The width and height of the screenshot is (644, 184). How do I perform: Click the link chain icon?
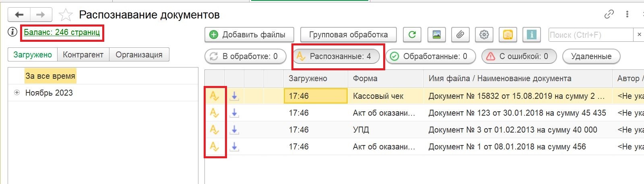tap(609, 14)
